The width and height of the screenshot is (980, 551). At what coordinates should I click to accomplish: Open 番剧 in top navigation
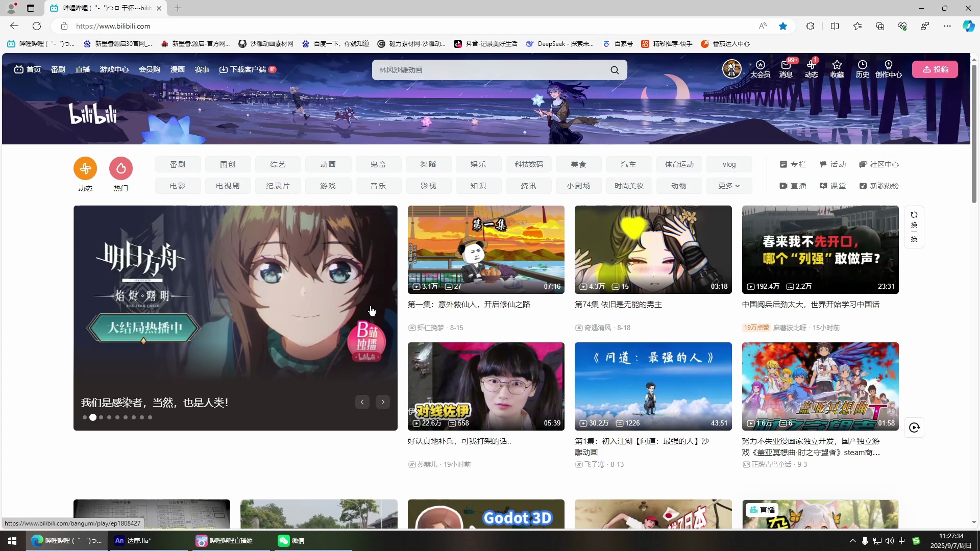pyautogui.click(x=58, y=69)
